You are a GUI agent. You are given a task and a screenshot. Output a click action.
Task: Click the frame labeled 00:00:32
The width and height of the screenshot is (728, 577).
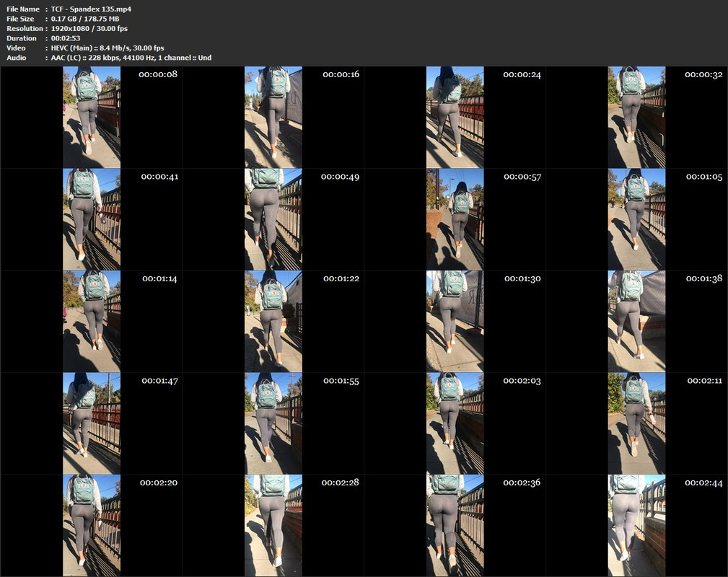point(636,118)
